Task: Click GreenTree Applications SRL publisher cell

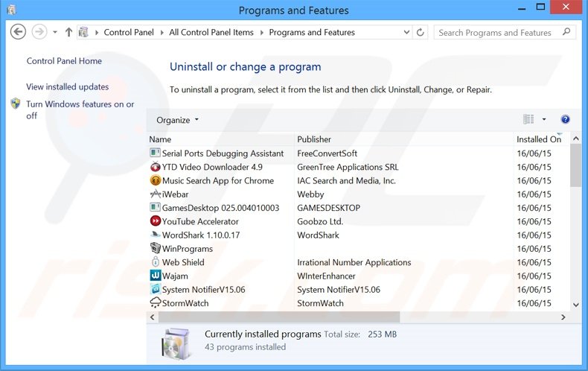Action: pos(348,167)
